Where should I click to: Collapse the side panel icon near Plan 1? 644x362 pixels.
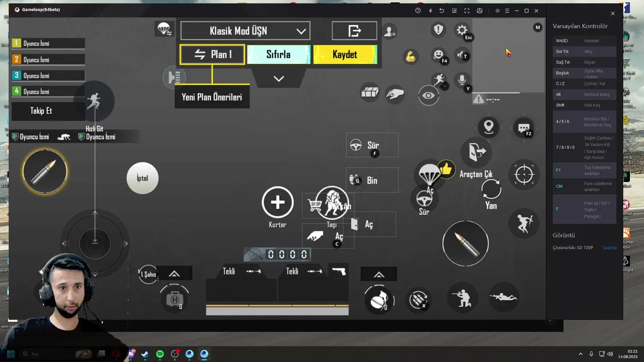click(x=174, y=77)
